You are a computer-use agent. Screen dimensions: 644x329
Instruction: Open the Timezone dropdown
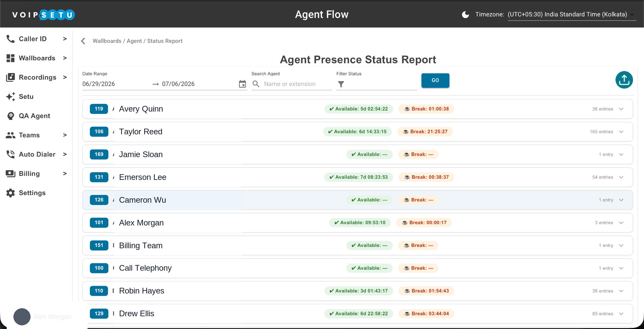[x=572, y=14]
